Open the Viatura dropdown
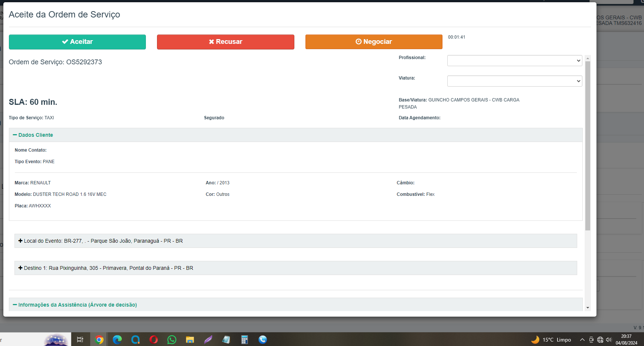This screenshot has height=346, width=644. click(514, 81)
